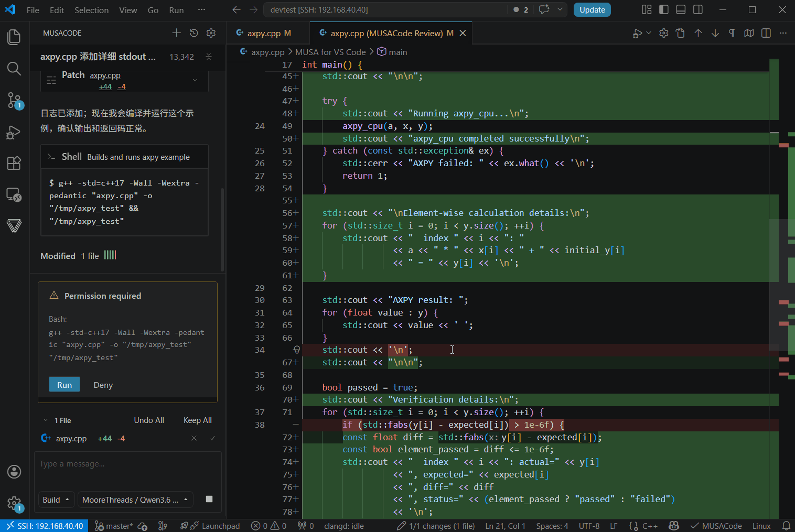This screenshot has height=532, width=795.
Task: Open Remote Explorer in activity bar
Action: [x=14, y=194]
